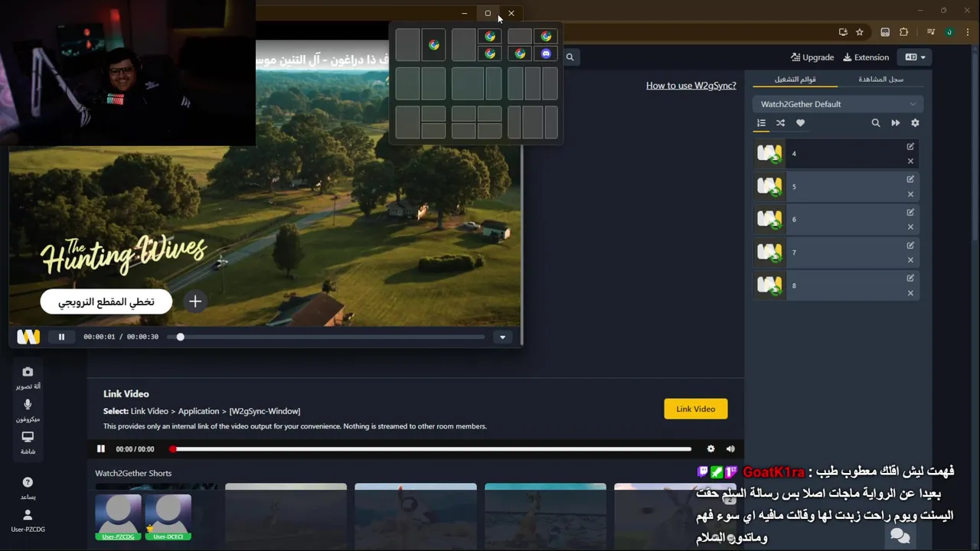Click تخطي المقطع الترويجي skip promo button
Screen dimensions: 980x551
(106, 302)
